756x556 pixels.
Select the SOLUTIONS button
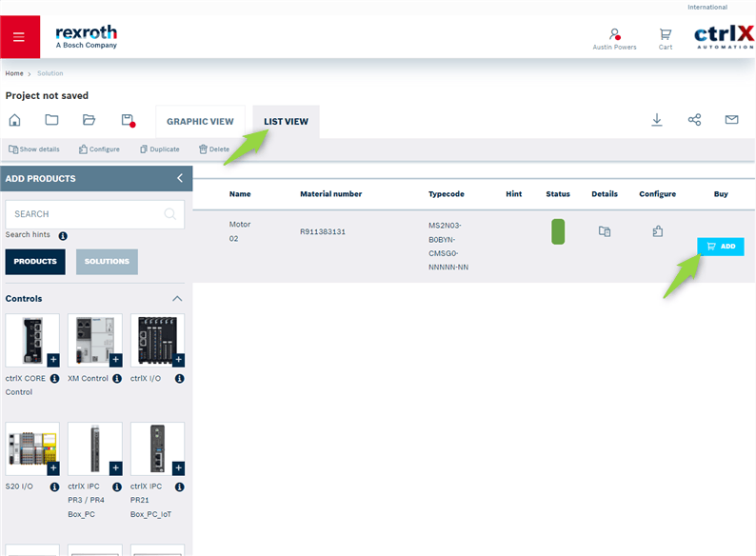pos(107,262)
